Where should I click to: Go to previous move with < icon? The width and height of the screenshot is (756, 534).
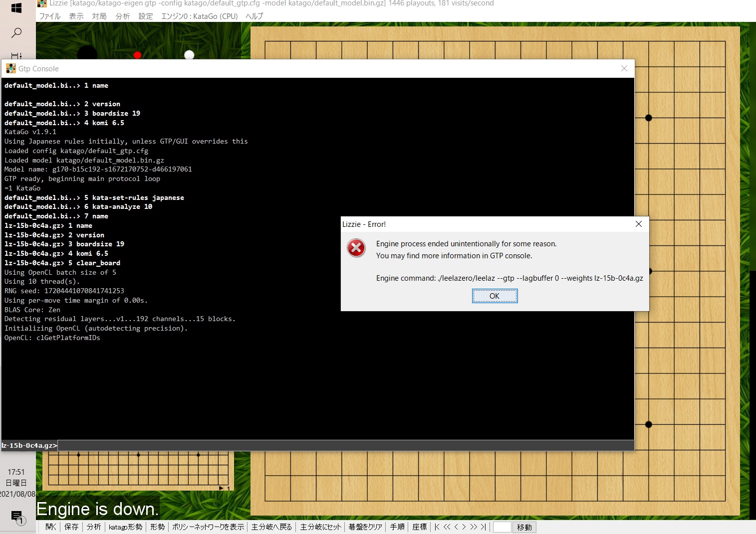click(x=456, y=527)
